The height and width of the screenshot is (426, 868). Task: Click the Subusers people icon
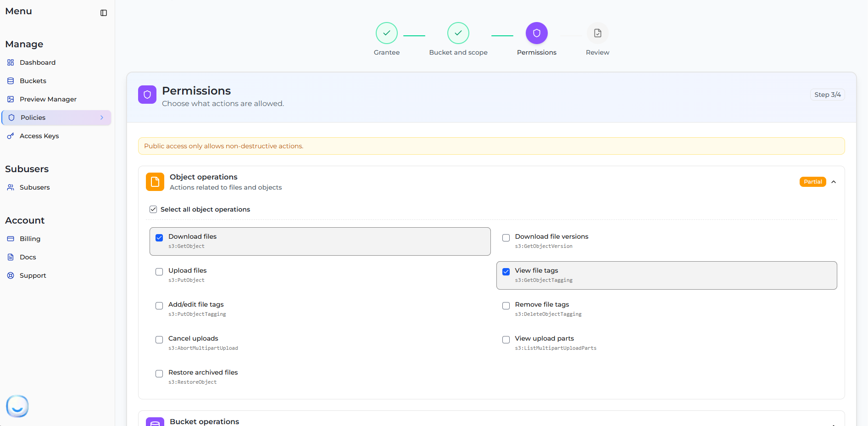tap(11, 187)
